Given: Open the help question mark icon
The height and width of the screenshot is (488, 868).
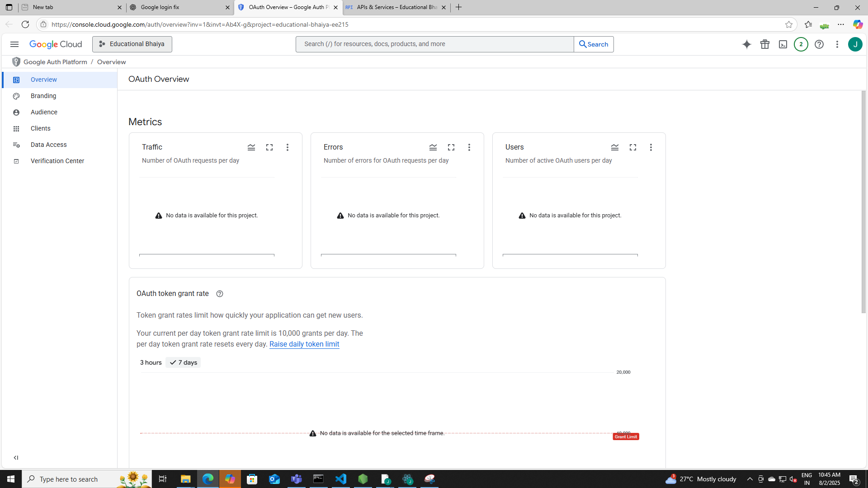Looking at the screenshot, I should point(819,44).
